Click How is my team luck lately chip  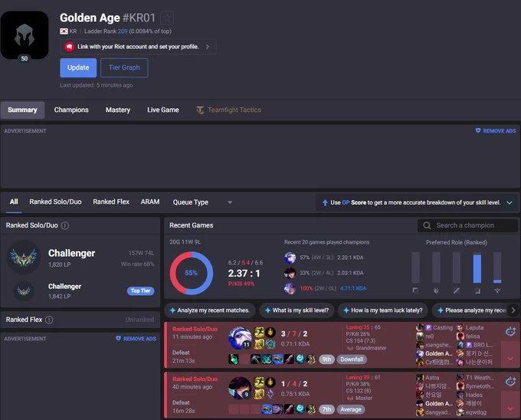pyautogui.click(x=383, y=310)
